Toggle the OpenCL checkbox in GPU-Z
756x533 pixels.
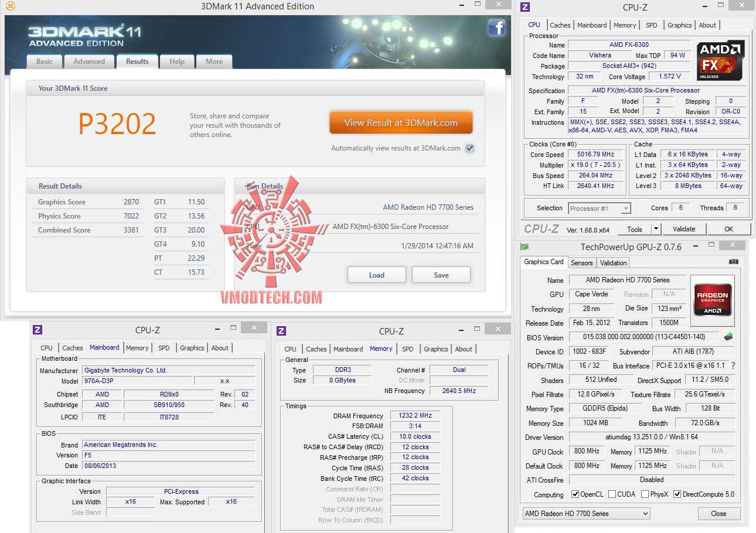tap(575, 494)
